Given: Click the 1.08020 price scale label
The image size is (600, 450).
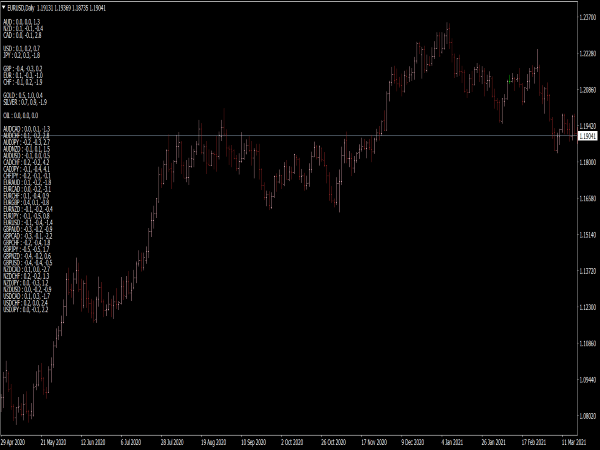Looking at the screenshot, I should 587,415.
